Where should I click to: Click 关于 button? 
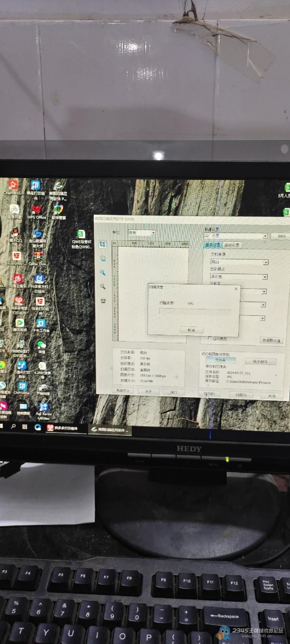[x=148, y=391]
